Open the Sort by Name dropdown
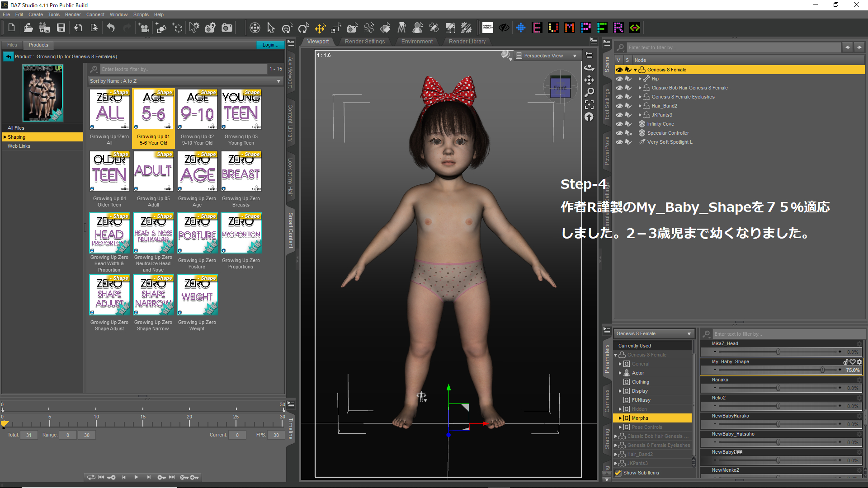This screenshot has width=868, height=488. (x=185, y=81)
